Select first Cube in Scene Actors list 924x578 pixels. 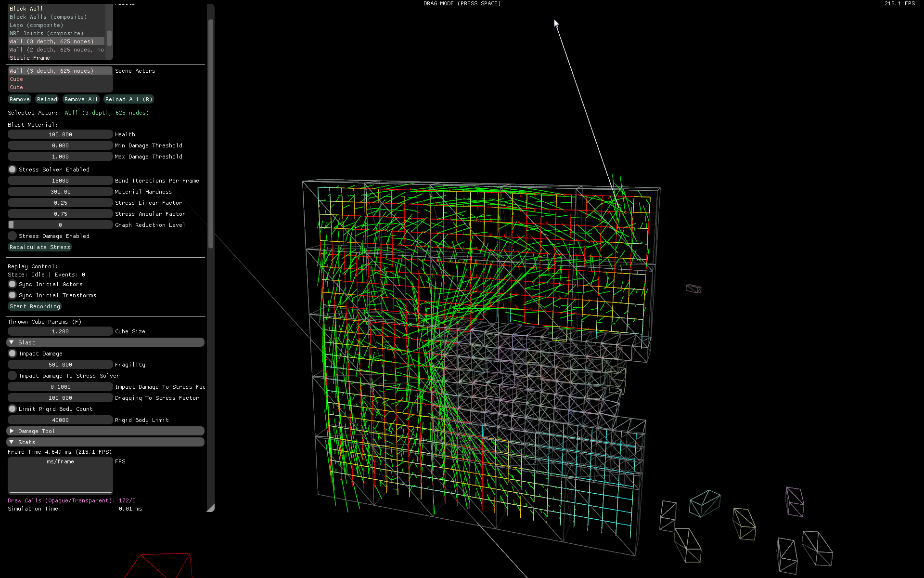click(16, 79)
